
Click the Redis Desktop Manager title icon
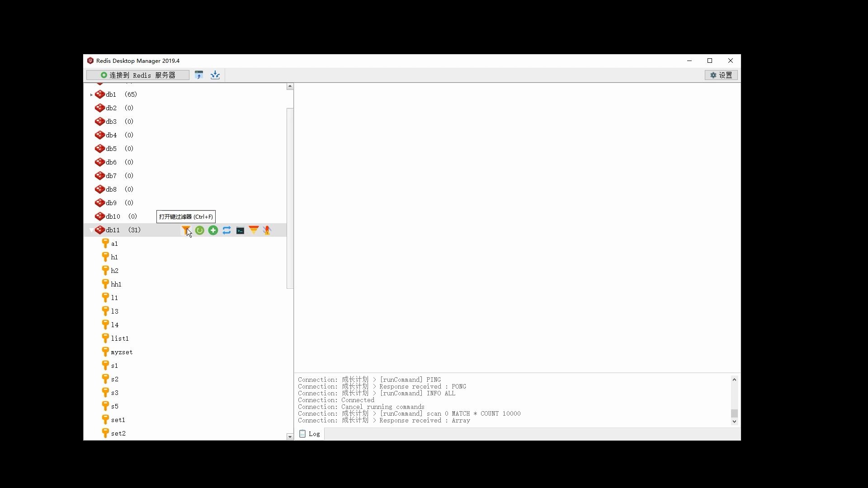(x=90, y=61)
